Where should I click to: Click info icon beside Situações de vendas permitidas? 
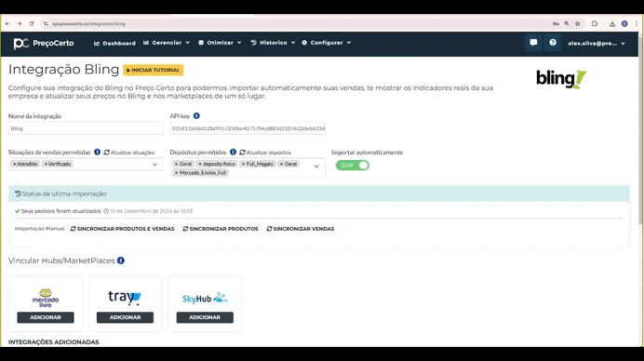click(97, 152)
